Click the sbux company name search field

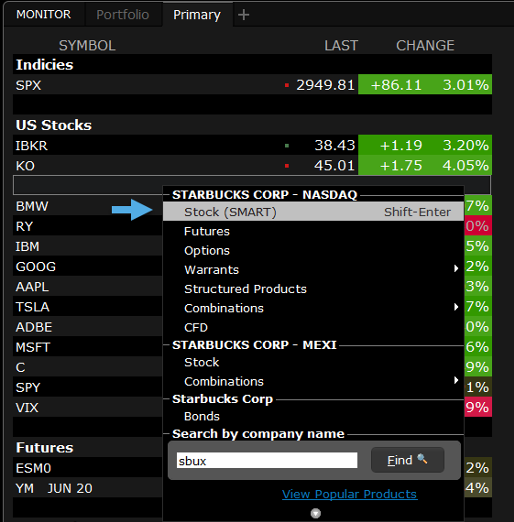[267, 460]
